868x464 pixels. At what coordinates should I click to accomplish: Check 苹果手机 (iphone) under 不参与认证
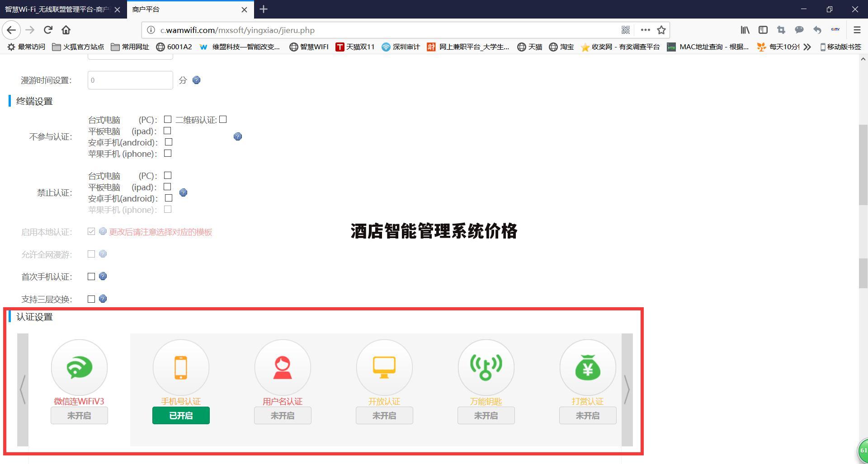(x=168, y=153)
